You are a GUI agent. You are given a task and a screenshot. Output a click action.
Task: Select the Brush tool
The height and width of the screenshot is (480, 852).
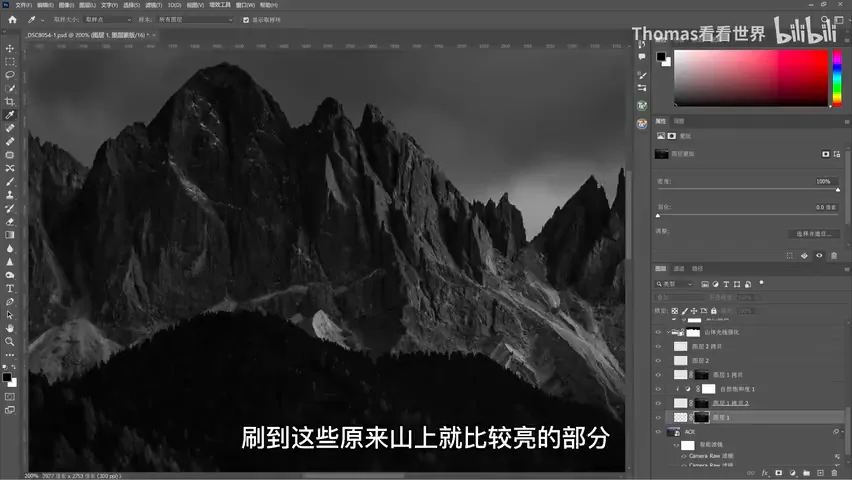point(10,182)
